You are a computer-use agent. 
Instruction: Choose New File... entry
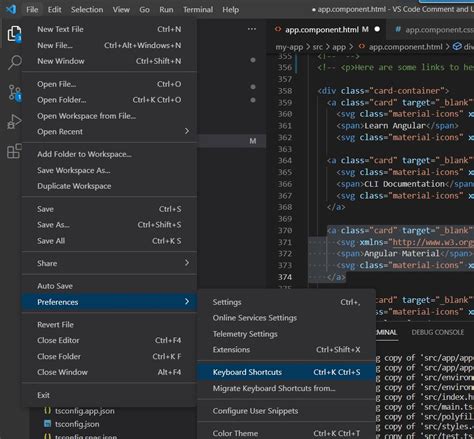(x=109, y=45)
